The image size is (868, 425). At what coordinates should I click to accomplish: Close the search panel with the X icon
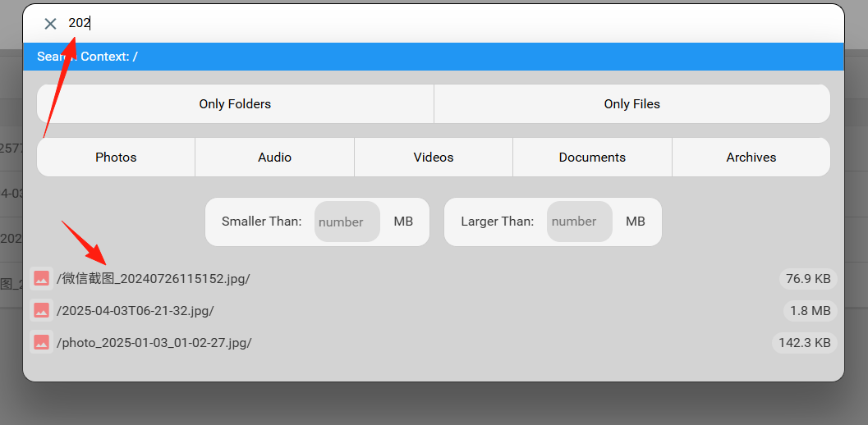coord(50,24)
